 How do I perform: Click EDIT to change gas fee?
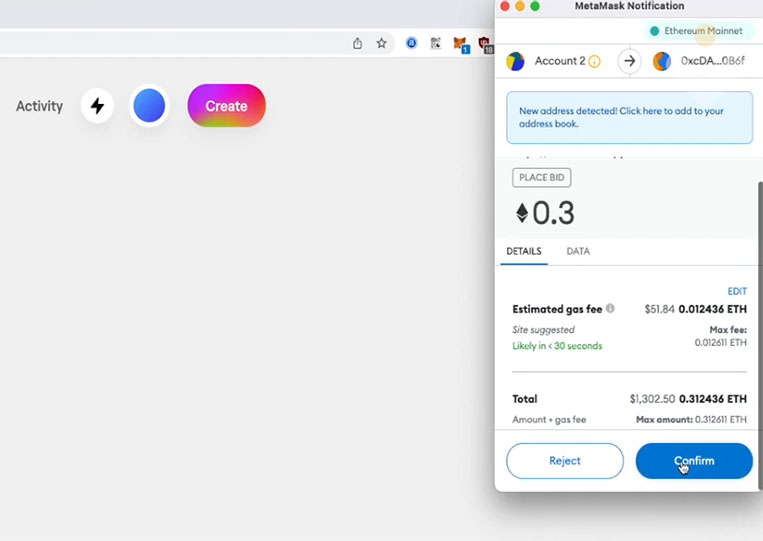coord(737,291)
